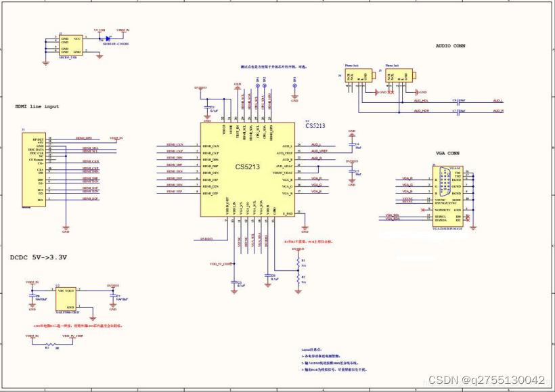Select capacitor C9 at regulator input
Screen dimensions: 555x392
point(32,296)
